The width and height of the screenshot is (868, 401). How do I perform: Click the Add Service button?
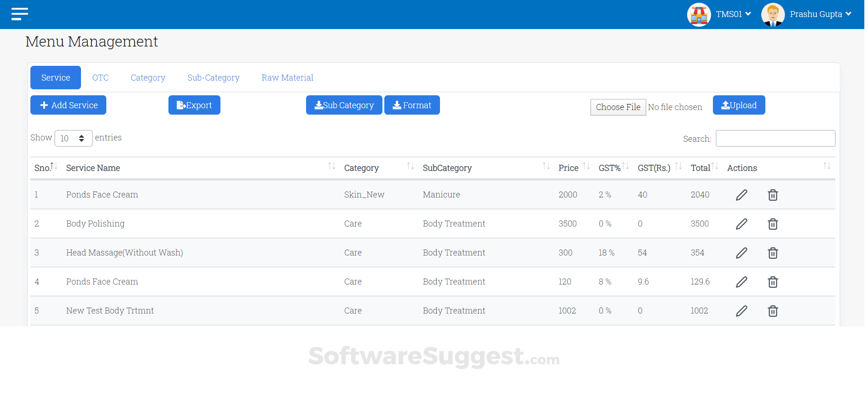[68, 105]
